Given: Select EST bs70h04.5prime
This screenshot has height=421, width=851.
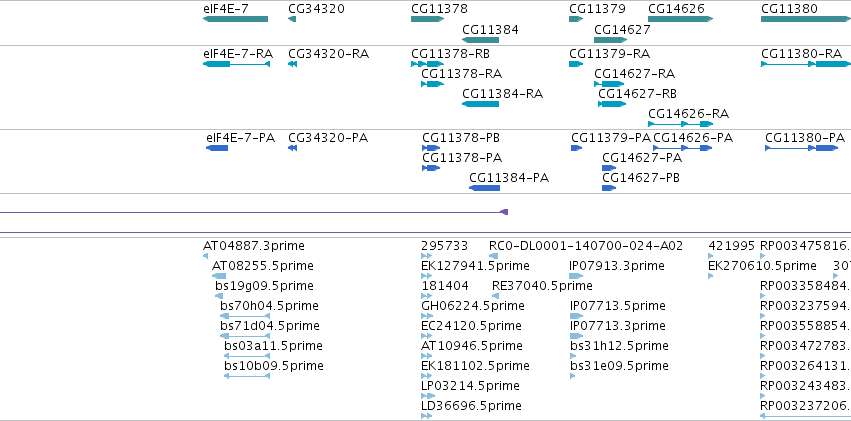Looking at the screenshot, I should [x=245, y=316].
